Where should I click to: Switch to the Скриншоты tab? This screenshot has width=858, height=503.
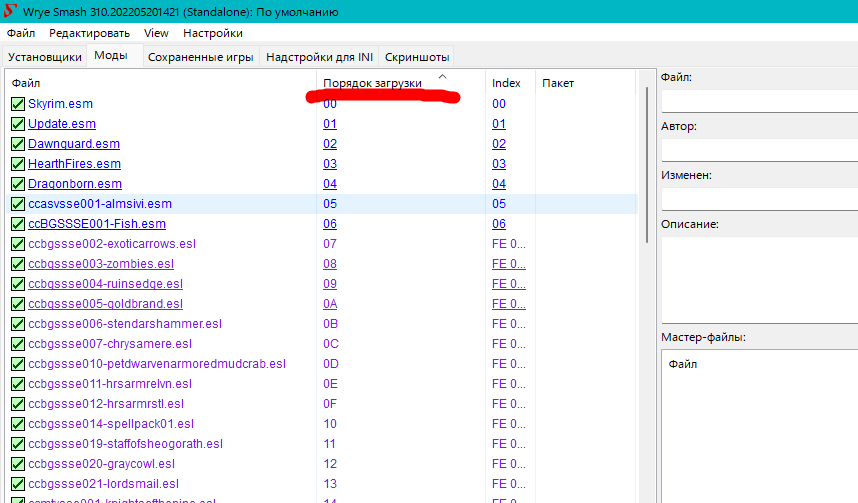click(417, 57)
